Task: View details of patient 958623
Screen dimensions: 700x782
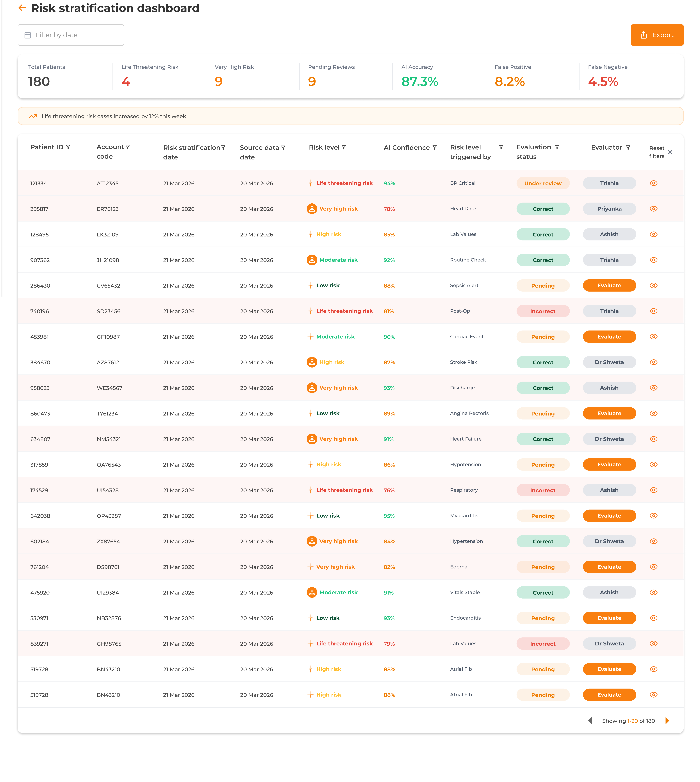Action: [x=654, y=388]
